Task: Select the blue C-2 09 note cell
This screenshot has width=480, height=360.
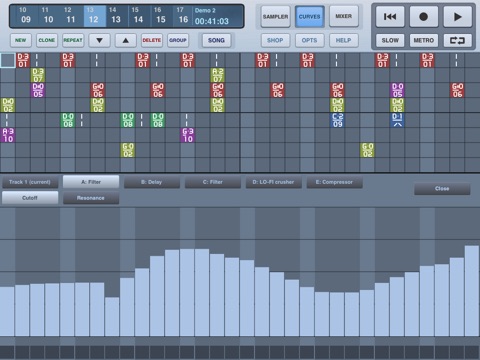Action: point(337,120)
